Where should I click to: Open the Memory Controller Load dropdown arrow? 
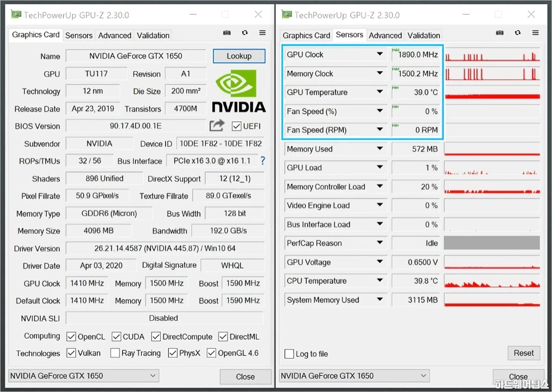point(379,187)
